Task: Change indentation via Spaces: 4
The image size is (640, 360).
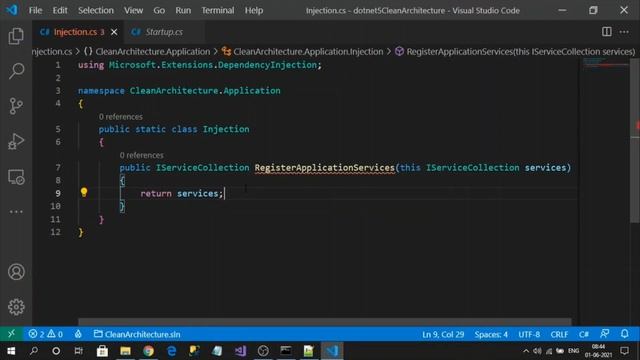Action: pos(491,334)
